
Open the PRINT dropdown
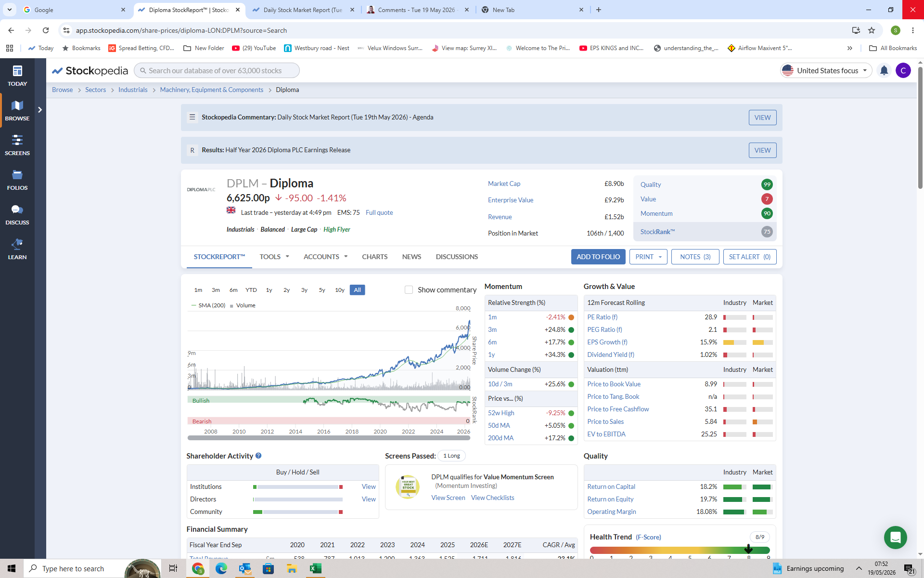coord(648,257)
